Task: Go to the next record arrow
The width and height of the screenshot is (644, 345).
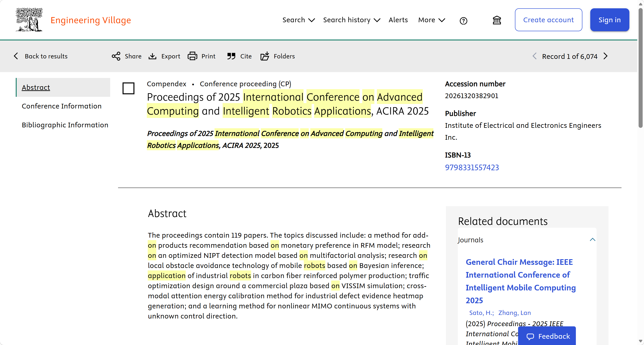Action: point(606,56)
